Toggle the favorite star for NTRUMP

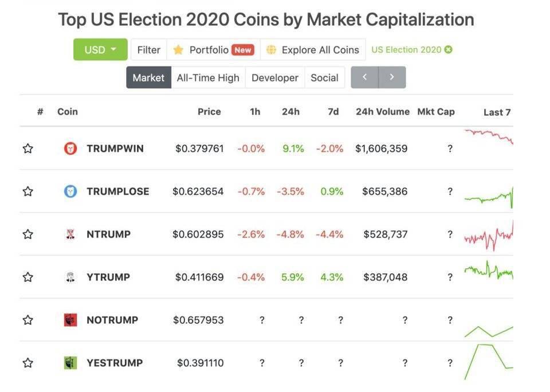tap(27, 234)
